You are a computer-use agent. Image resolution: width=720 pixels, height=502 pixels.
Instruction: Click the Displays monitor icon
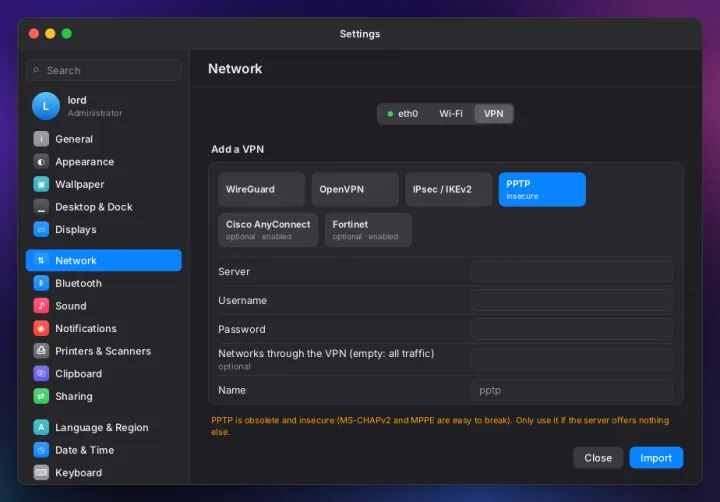[41, 229]
